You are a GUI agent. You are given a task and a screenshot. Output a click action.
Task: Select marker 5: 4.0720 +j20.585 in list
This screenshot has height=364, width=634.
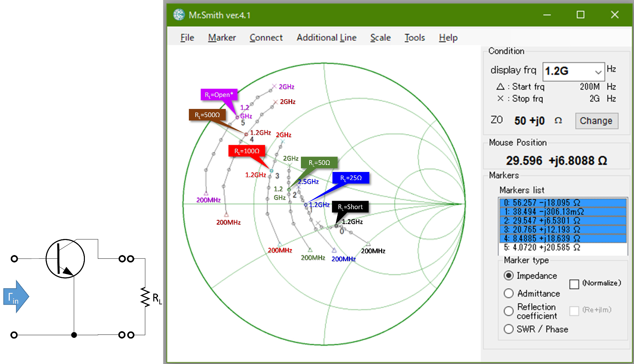[563, 247]
